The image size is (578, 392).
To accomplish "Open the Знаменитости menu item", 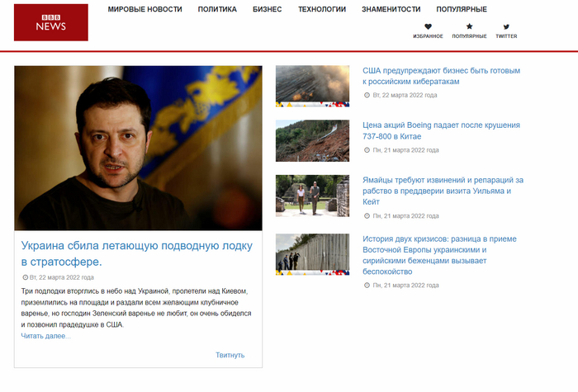I will (391, 9).
